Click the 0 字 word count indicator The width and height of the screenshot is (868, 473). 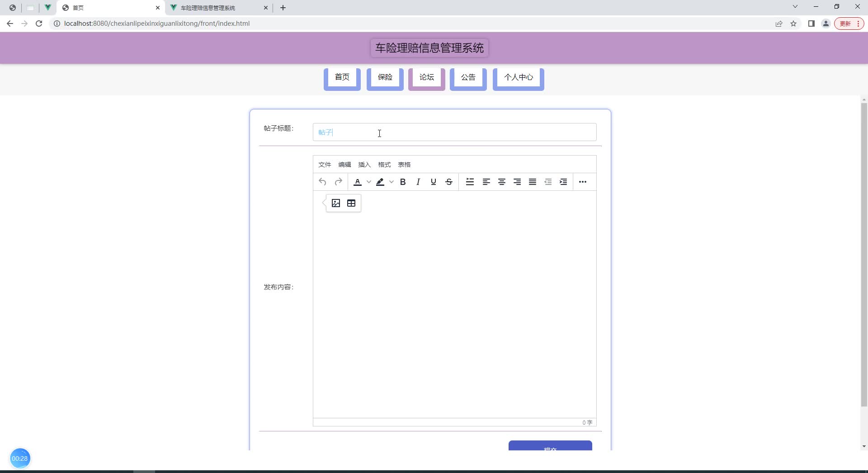point(587,422)
